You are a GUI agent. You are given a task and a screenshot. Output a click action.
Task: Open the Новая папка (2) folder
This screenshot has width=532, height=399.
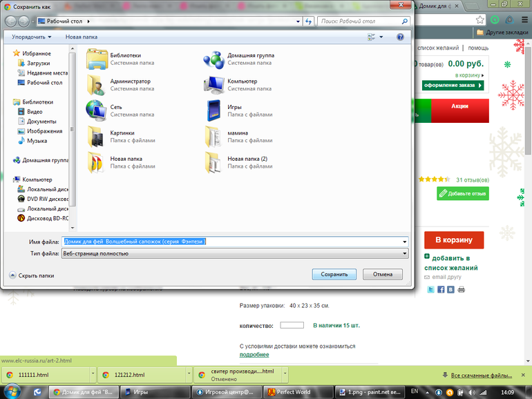tap(238, 162)
